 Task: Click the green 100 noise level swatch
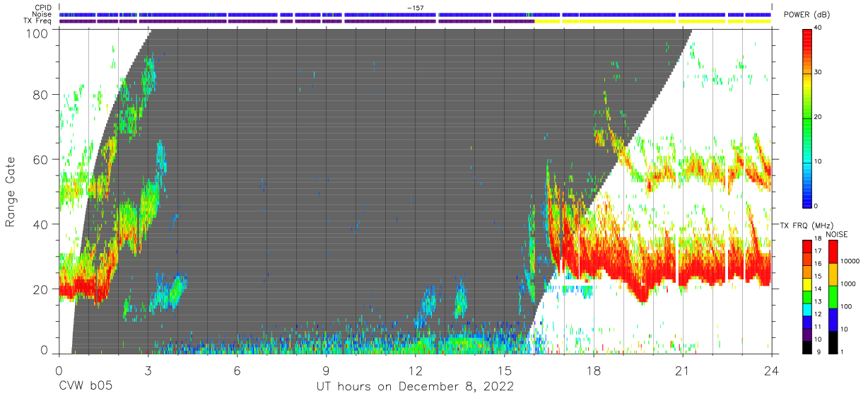[x=834, y=296]
